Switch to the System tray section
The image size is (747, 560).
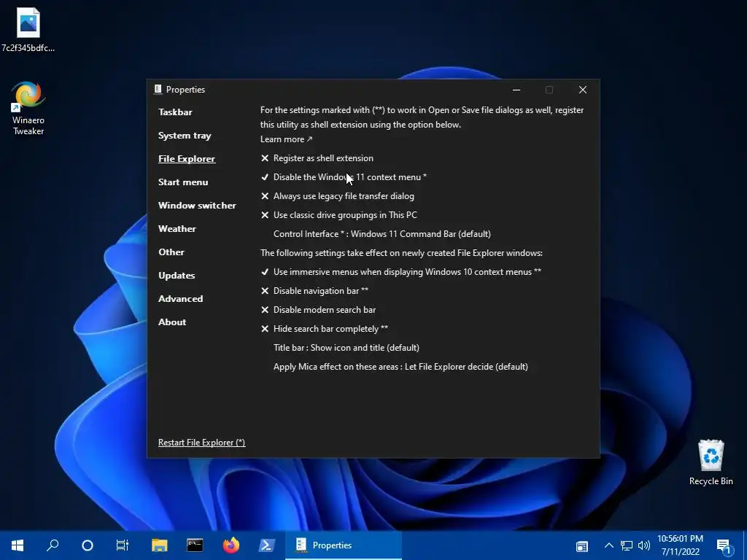click(185, 136)
